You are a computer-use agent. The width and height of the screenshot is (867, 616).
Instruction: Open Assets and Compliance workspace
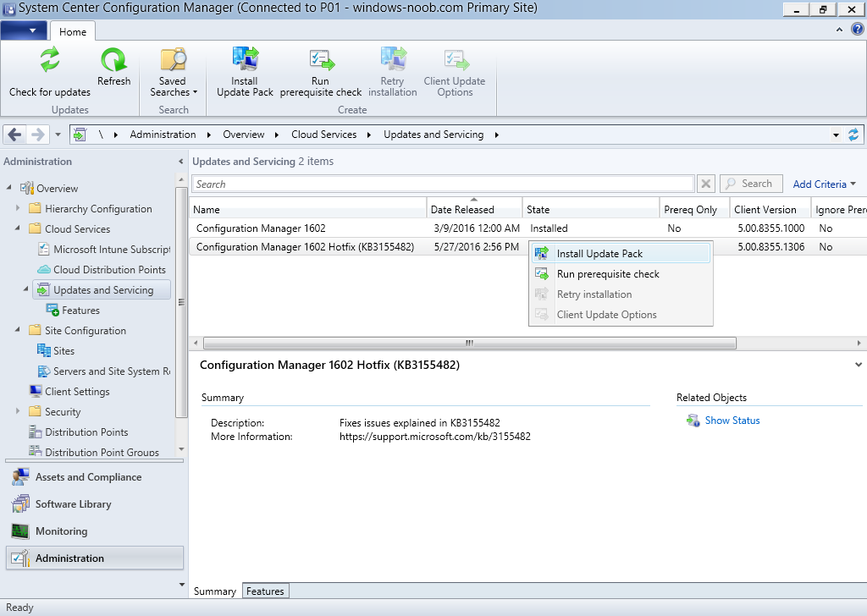pyautogui.click(x=95, y=476)
